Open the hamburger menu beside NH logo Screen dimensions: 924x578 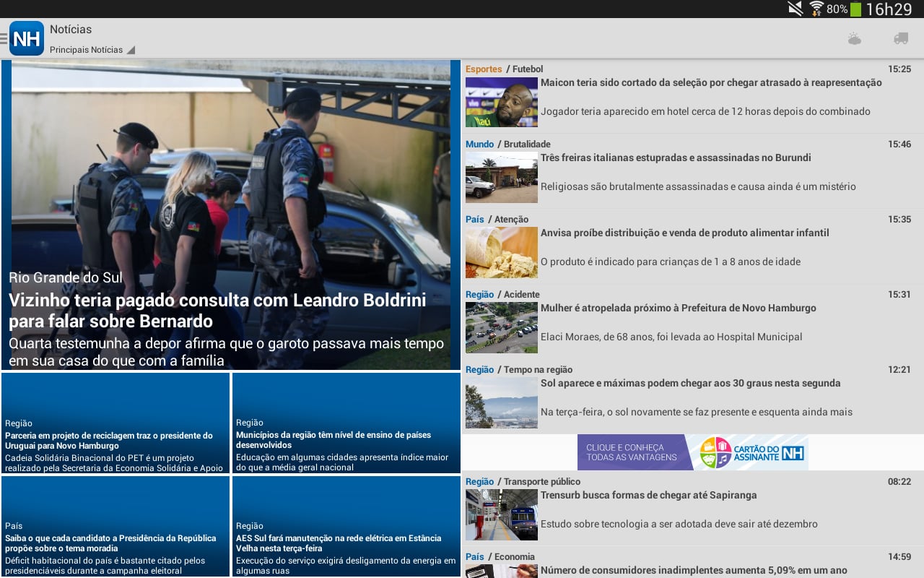click(x=4, y=38)
